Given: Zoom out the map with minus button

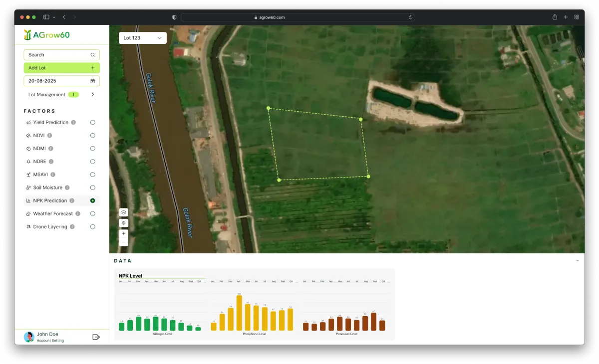Looking at the screenshot, I should (x=124, y=242).
